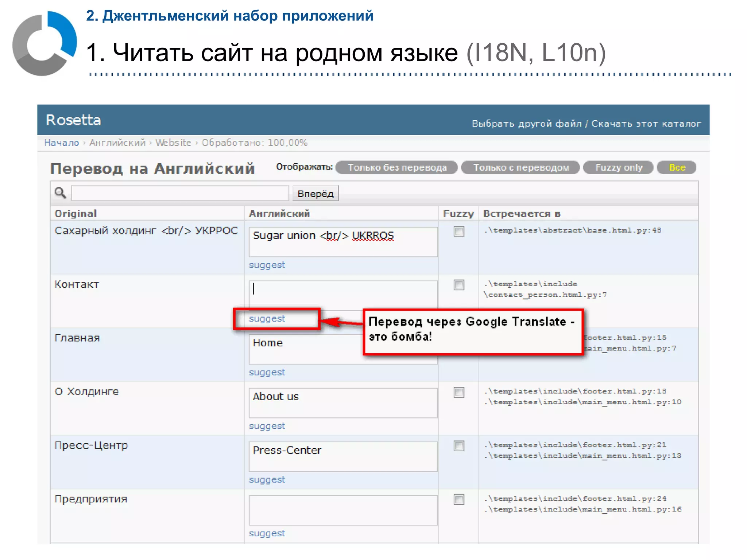Click 'Обработано: 100,00%' breadcrumb text
The height and width of the screenshot is (560, 747).
click(x=255, y=143)
